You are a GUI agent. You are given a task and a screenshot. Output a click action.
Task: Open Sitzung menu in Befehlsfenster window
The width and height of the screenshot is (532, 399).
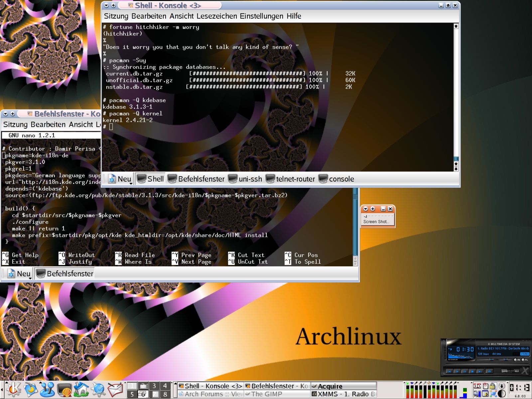click(x=16, y=124)
